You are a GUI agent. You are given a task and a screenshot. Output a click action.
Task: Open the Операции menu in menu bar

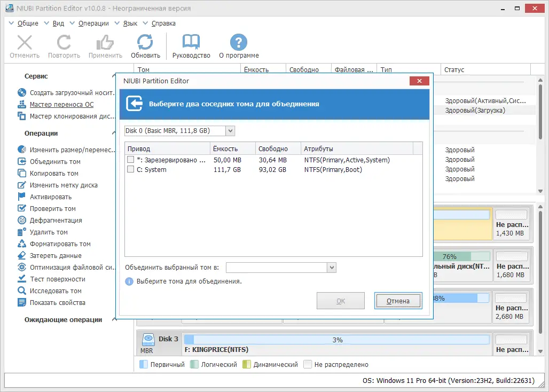tap(93, 23)
